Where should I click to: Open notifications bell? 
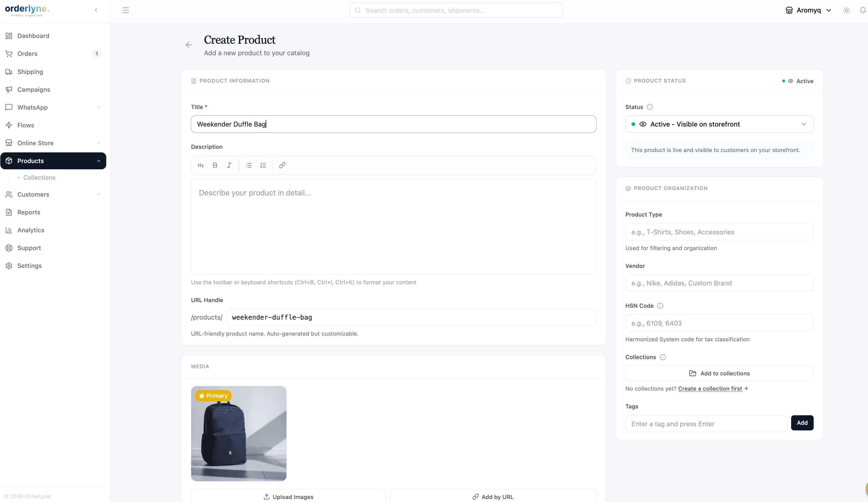tap(863, 10)
